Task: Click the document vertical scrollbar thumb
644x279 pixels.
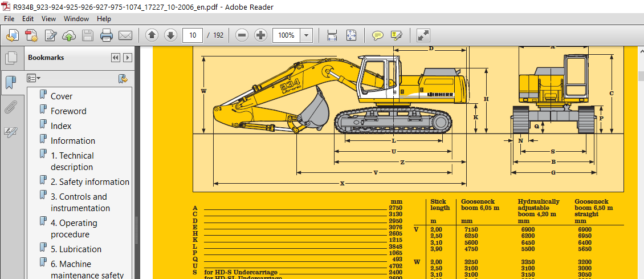Action: (x=641, y=76)
